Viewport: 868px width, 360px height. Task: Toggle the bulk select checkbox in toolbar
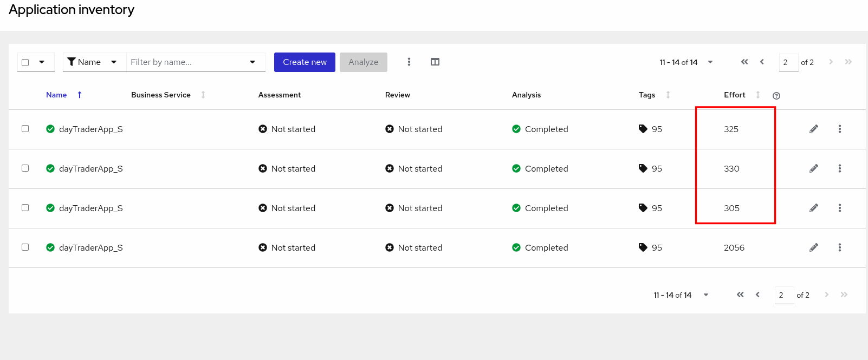pyautogui.click(x=25, y=62)
